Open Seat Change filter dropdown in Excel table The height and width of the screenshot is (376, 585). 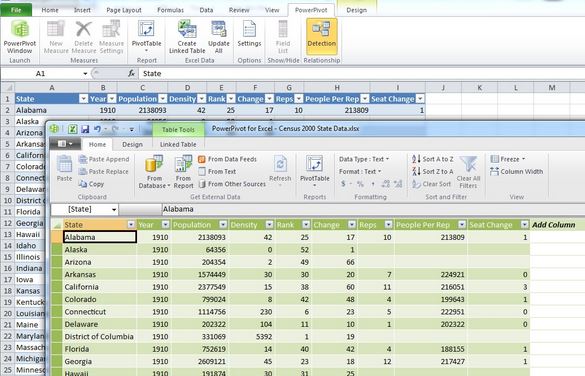tap(420, 99)
